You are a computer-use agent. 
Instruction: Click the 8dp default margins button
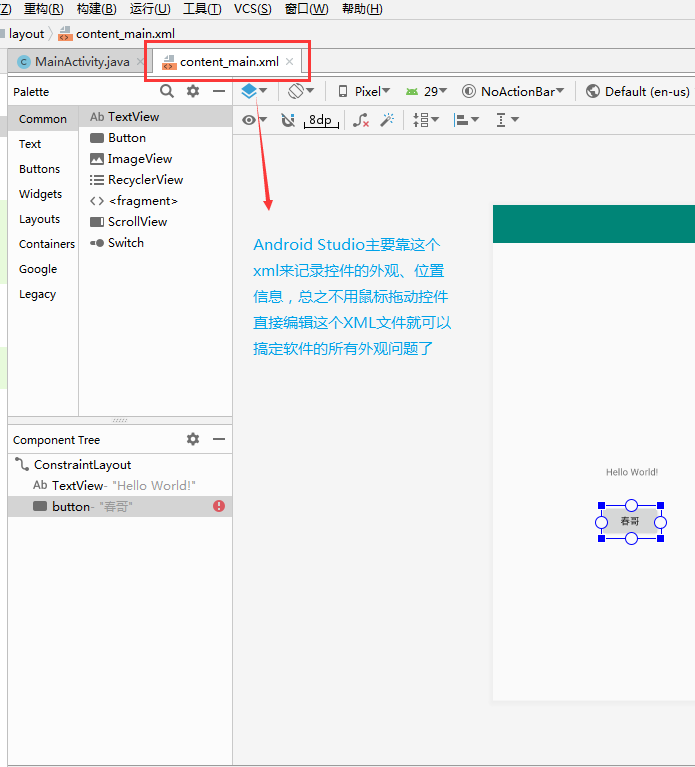tap(321, 120)
